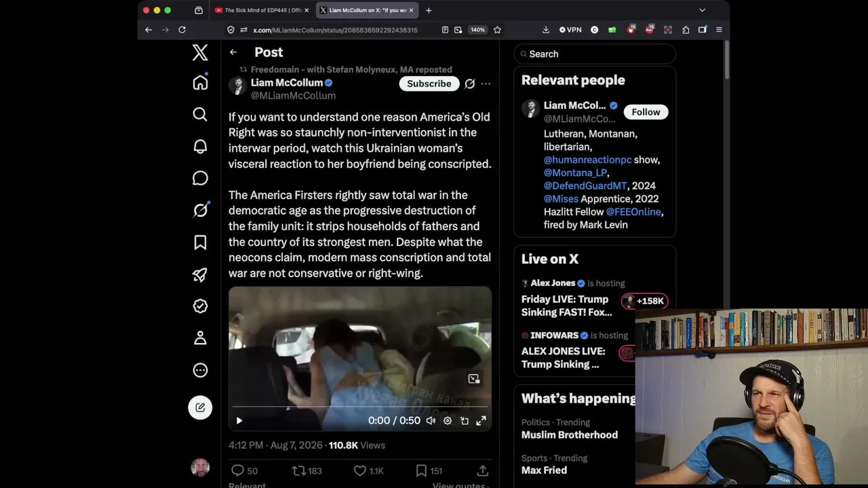Bookmark the post, 151 bookmarks
The height and width of the screenshot is (488, 868).
[x=428, y=470]
